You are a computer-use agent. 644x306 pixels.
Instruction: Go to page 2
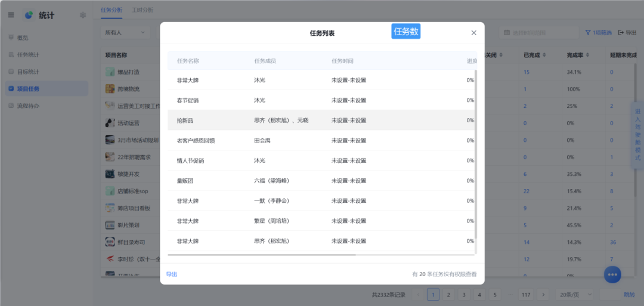tap(448, 294)
